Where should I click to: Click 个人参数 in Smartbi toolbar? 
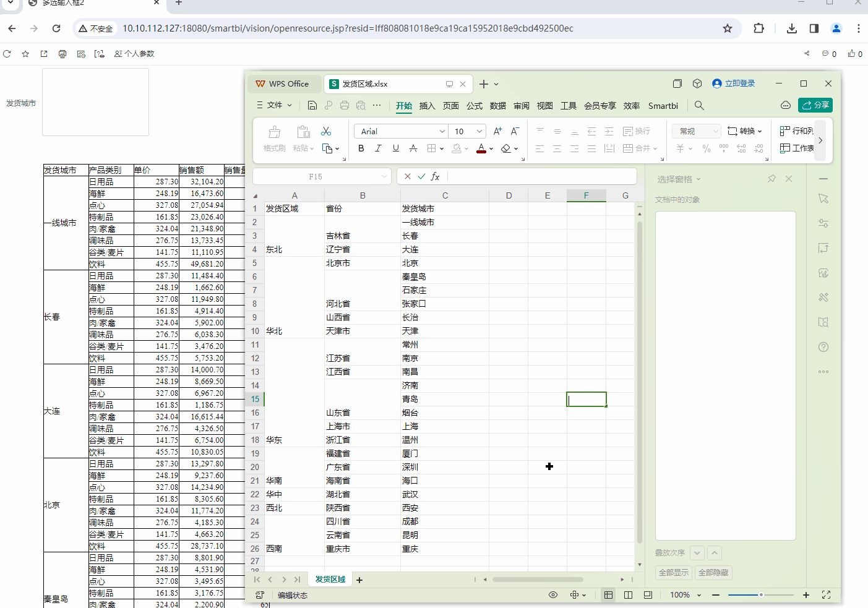(134, 54)
